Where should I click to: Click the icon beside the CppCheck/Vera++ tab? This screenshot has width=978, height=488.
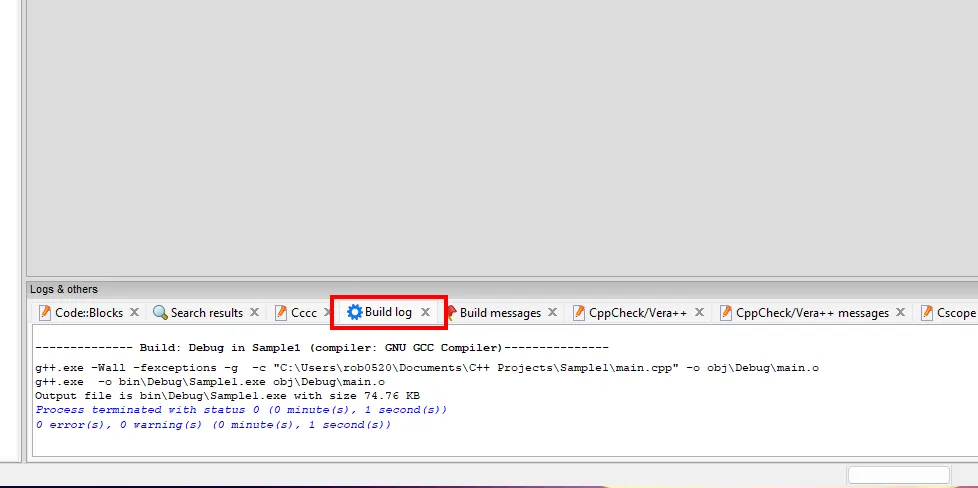579,313
